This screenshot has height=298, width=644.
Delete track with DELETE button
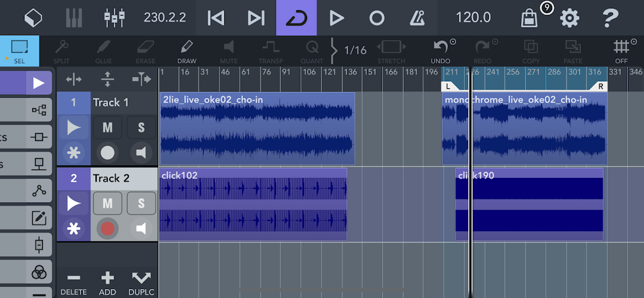(x=73, y=283)
